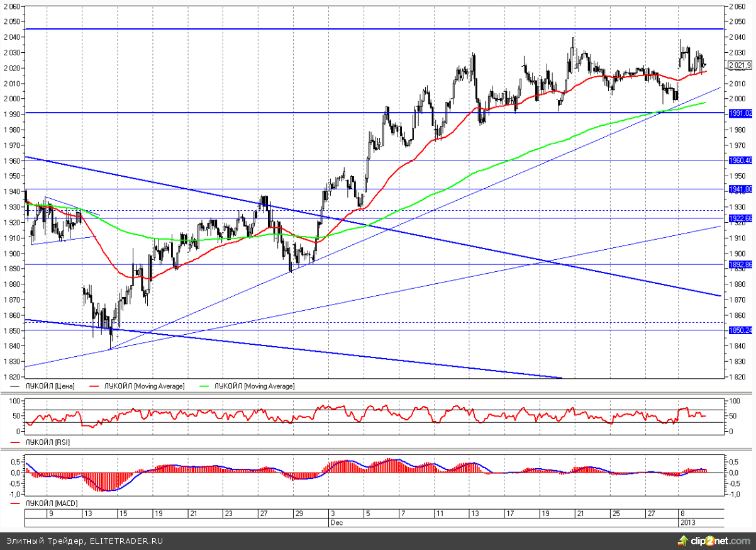Image resolution: width=756 pixels, height=550 pixels.
Task: Select the 1991.02 horizontal level label
Action: coord(740,113)
